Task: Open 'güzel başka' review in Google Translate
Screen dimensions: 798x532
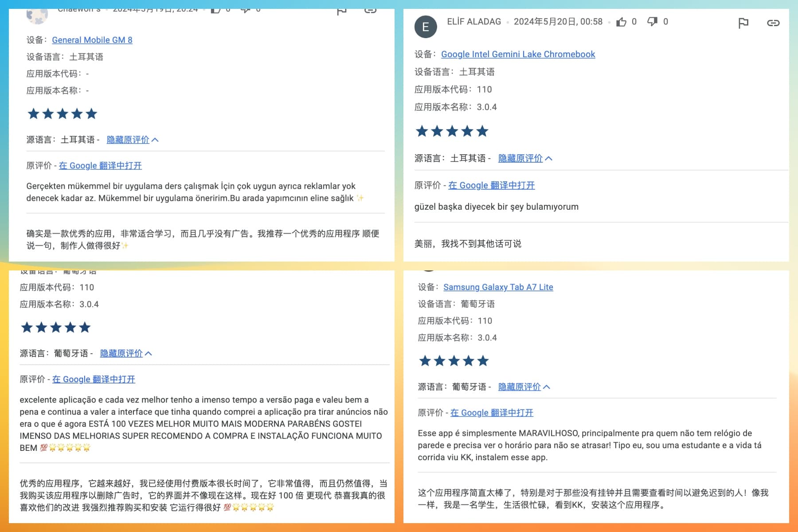Action: (491, 185)
